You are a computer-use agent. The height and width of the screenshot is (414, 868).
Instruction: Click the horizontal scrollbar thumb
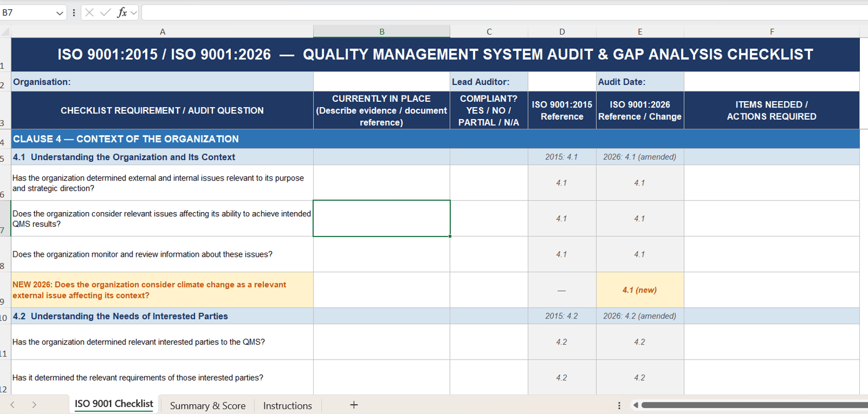coord(754,405)
